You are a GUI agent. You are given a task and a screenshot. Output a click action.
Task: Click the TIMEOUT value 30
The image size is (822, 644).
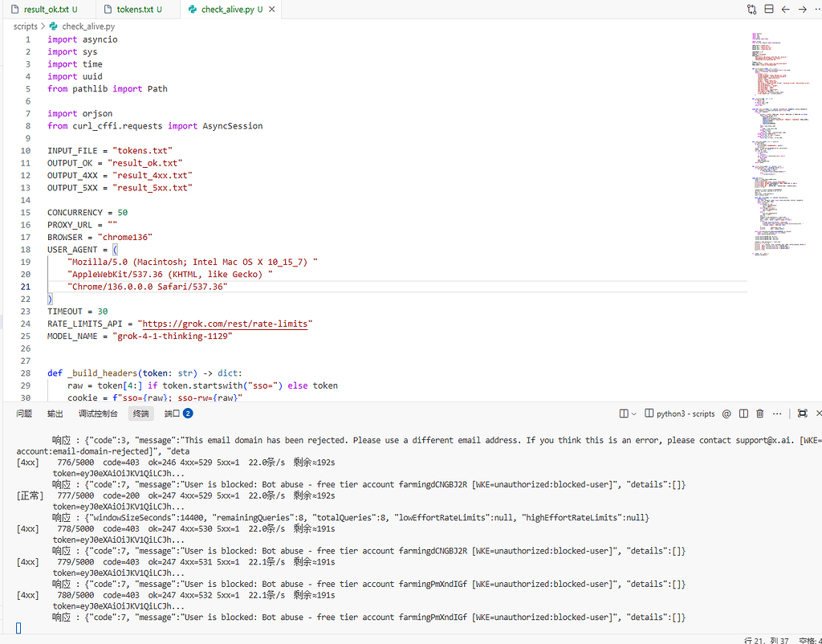point(103,311)
